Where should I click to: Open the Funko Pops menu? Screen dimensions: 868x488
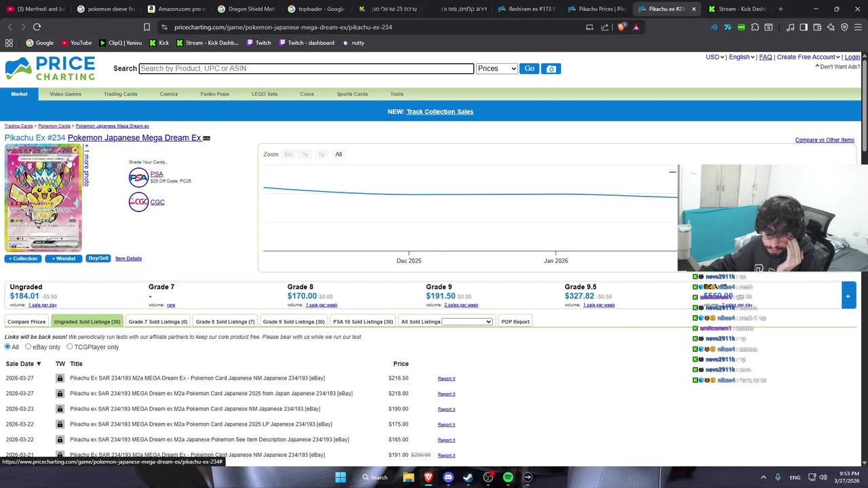[214, 94]
